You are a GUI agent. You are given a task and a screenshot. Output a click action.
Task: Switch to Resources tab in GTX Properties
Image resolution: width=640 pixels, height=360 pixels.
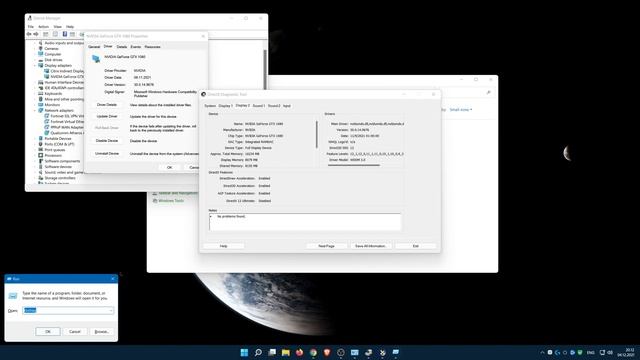point(152,47)
